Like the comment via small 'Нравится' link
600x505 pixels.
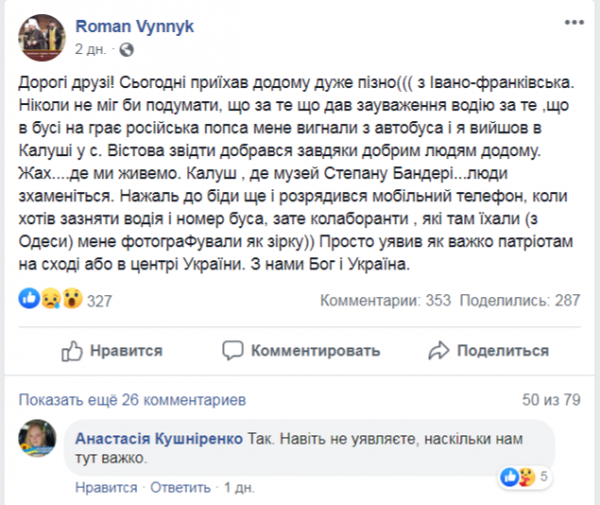(x=107, y=487)
